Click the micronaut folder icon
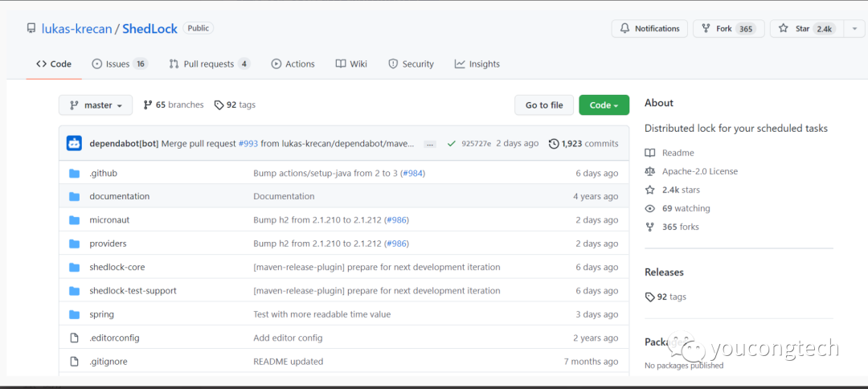This screenshot has width=868, height=389. [75, 220]
